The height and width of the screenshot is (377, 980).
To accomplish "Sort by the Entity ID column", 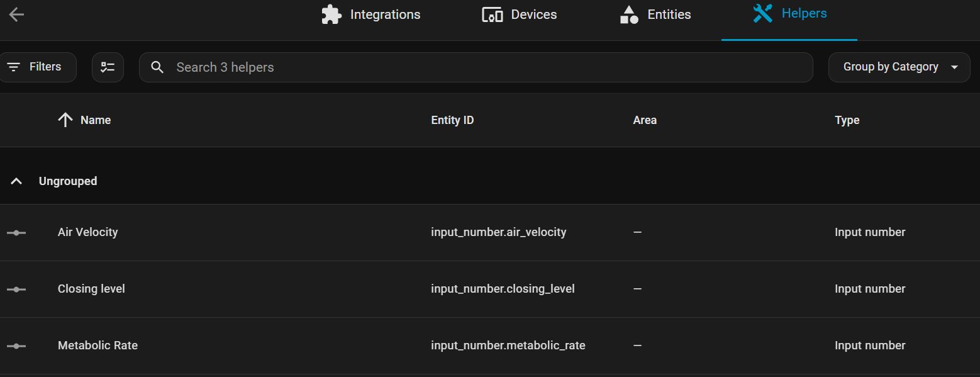I will click(x=452, y=120).
